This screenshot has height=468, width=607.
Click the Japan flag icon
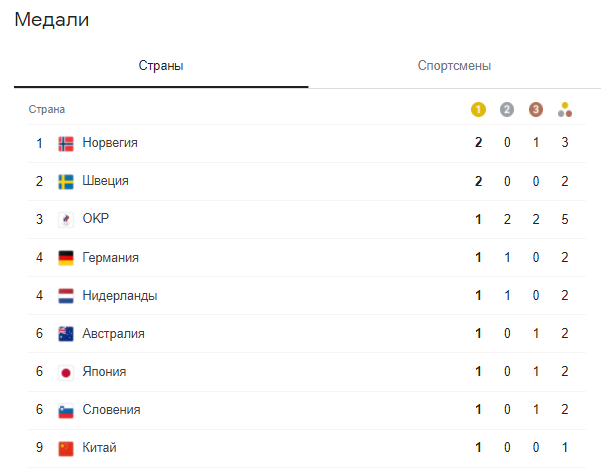click(66, 371)
